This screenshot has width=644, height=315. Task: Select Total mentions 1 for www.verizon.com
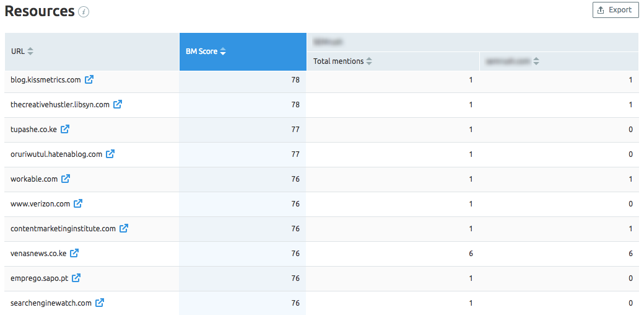pos(471,203)
